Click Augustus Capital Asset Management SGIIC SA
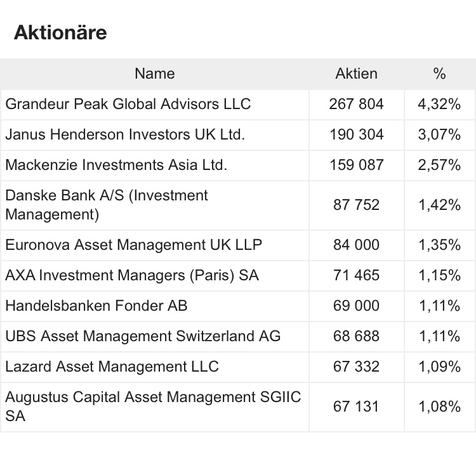 (x=153, y=407)
